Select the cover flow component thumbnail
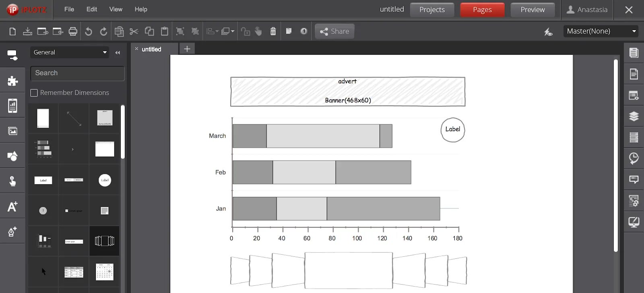Screen dimensions: 644x293 click(105, 241)
